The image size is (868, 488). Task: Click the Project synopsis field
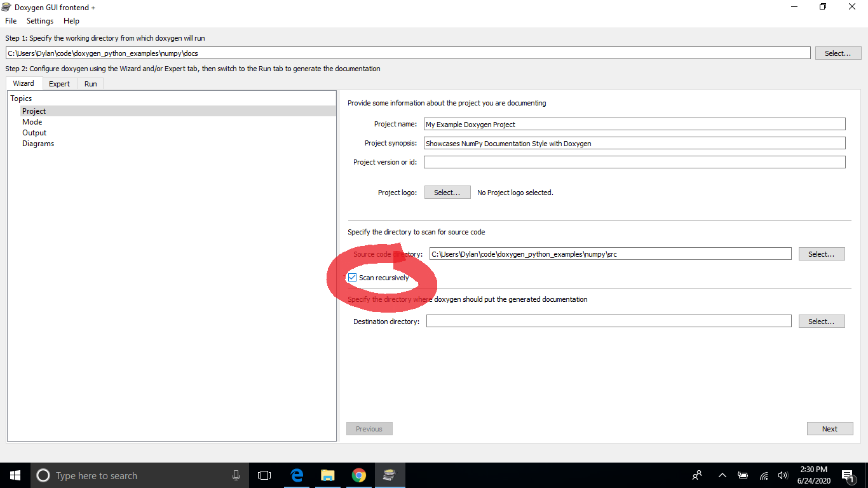pyautogui.click(x=635, y=144)
